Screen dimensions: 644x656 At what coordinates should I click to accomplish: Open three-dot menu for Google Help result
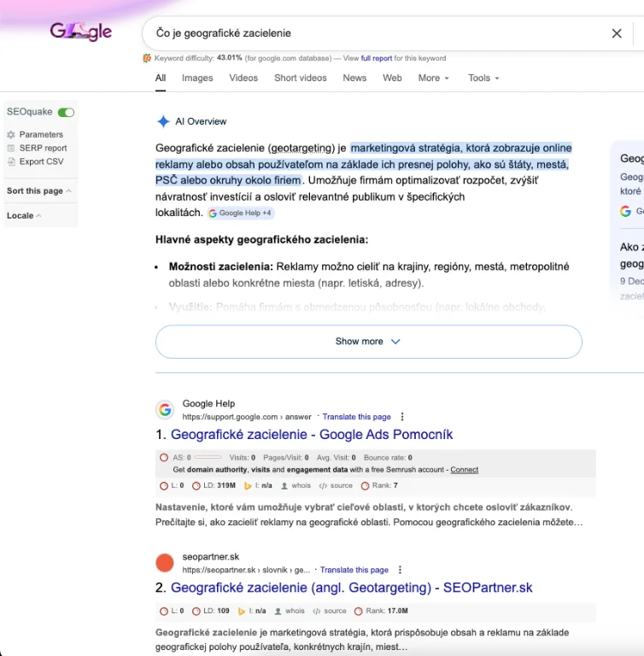coord(402,417)
